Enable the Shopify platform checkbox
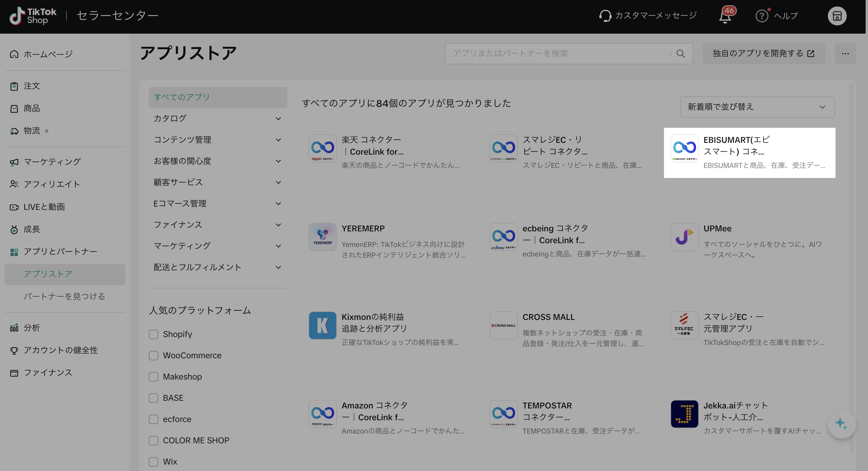Viewport: 868px width, 471px height. click(x=154, y=334)
